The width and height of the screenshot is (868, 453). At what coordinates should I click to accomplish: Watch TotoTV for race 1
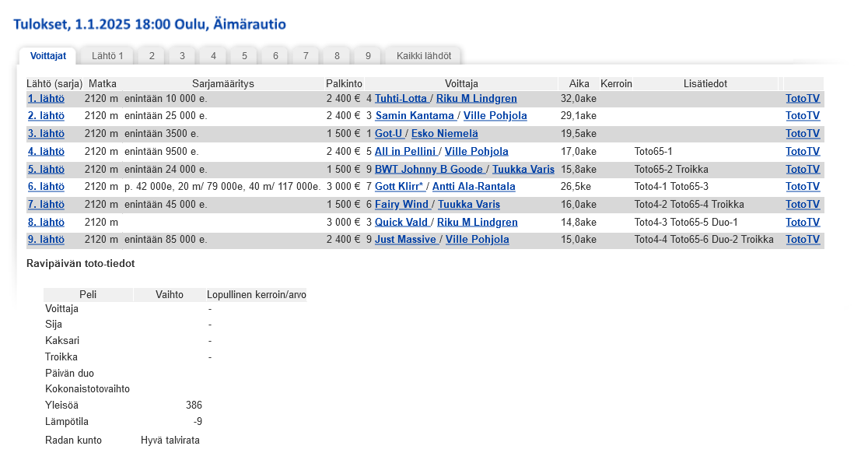(x=802, y=99)
